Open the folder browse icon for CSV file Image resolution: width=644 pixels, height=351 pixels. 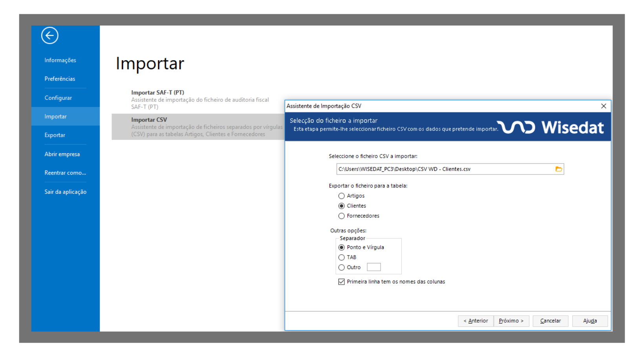(558, 169)
